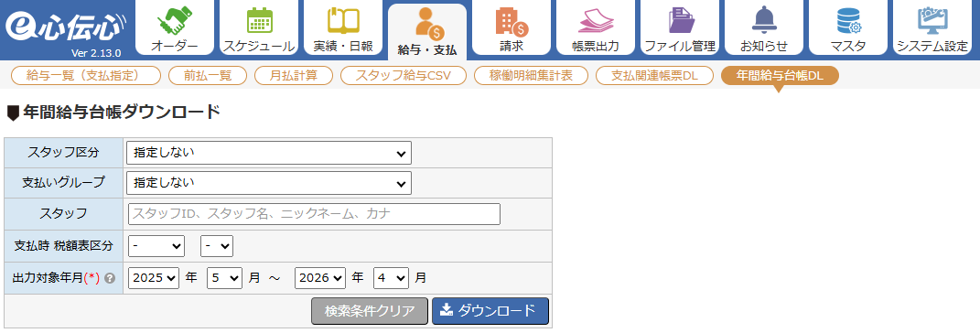Image resolution: width=980 pixels, height=333 pixels.
Task: Open the システム設定 monitor icon tab
Action: tap(932, 27)
